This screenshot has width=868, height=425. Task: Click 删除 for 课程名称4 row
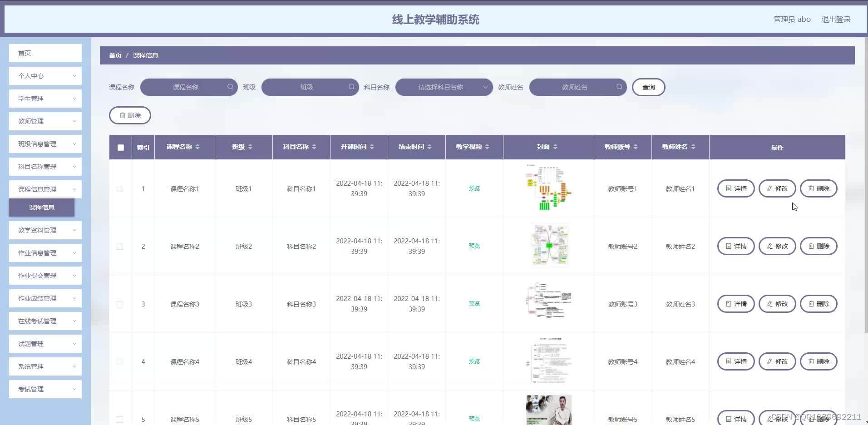click(819, 361)
